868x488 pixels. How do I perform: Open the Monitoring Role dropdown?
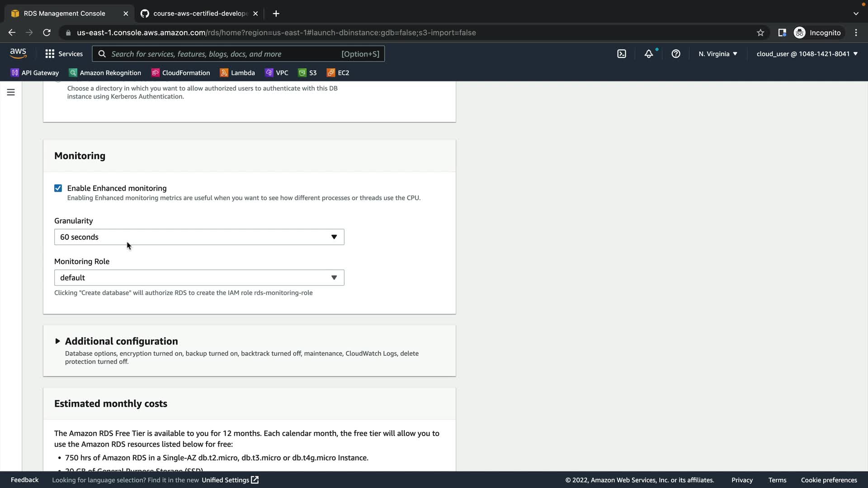coord(199,278)
